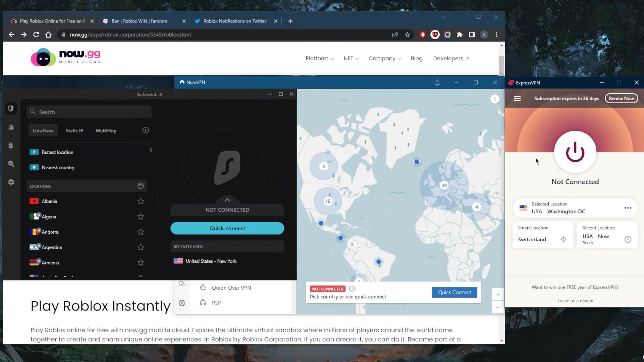Click the uBlock Origin extension icon

point(435,35)
